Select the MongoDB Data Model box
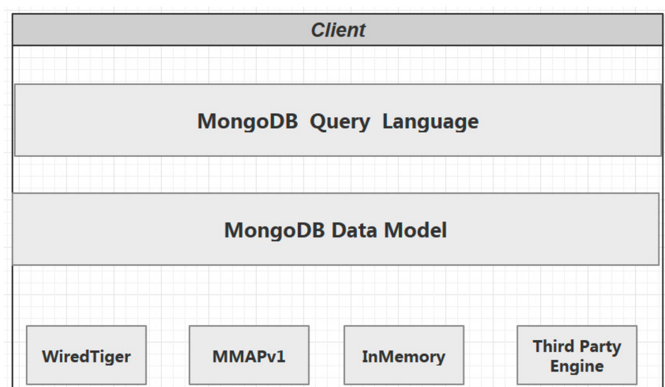The width and height of the screenshot is (665, 387). (335, 229)
